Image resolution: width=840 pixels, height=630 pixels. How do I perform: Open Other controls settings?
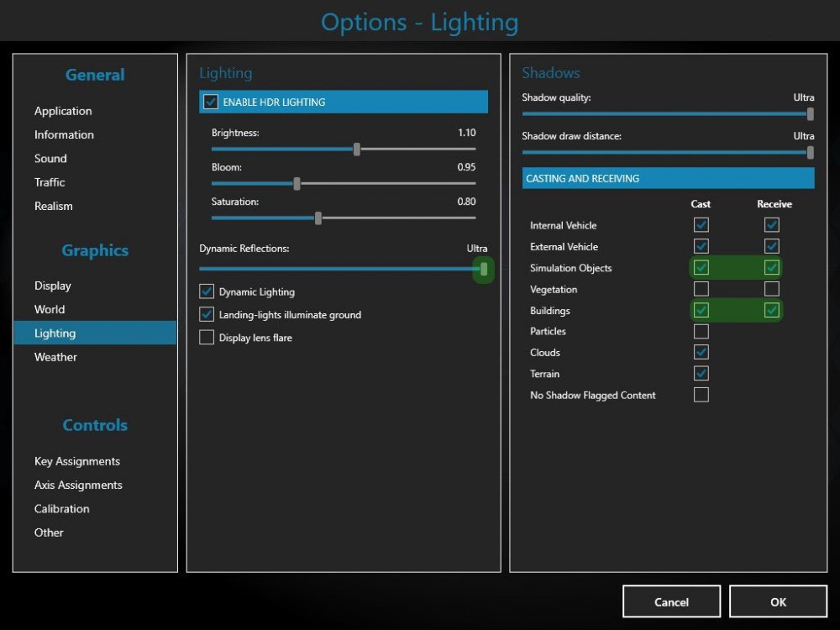pyautogui.click(x=49, y=533)
